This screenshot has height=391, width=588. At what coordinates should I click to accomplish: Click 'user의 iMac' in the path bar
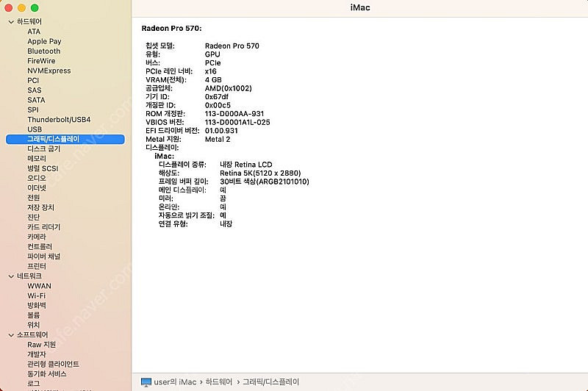click(175, 381)
